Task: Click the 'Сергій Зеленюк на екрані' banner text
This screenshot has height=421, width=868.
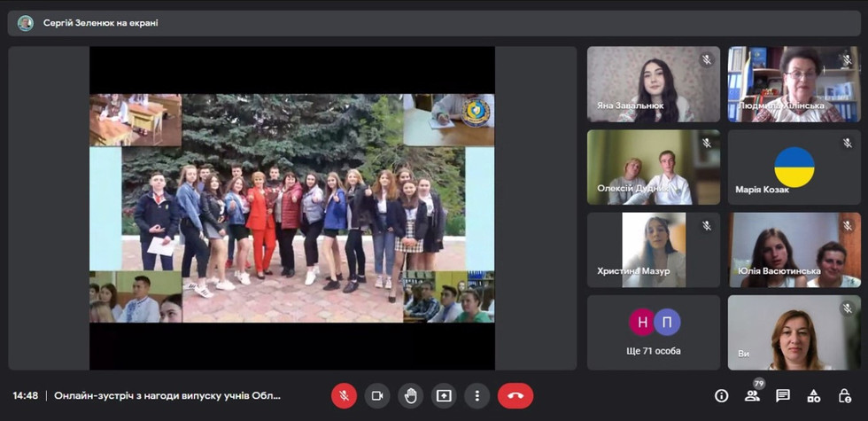Action: [x=101, y=23]
